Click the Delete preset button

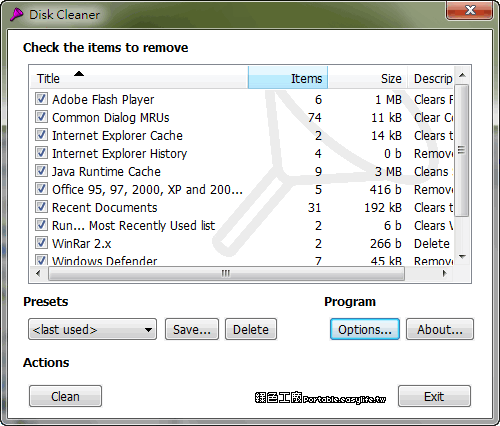(251, 329)
